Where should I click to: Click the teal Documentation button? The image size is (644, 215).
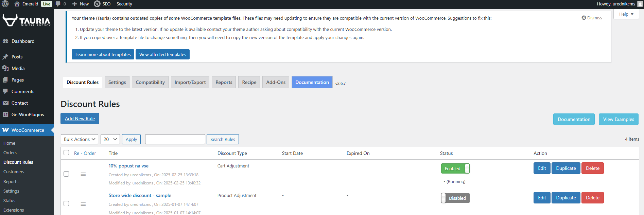tap(574, 119)
